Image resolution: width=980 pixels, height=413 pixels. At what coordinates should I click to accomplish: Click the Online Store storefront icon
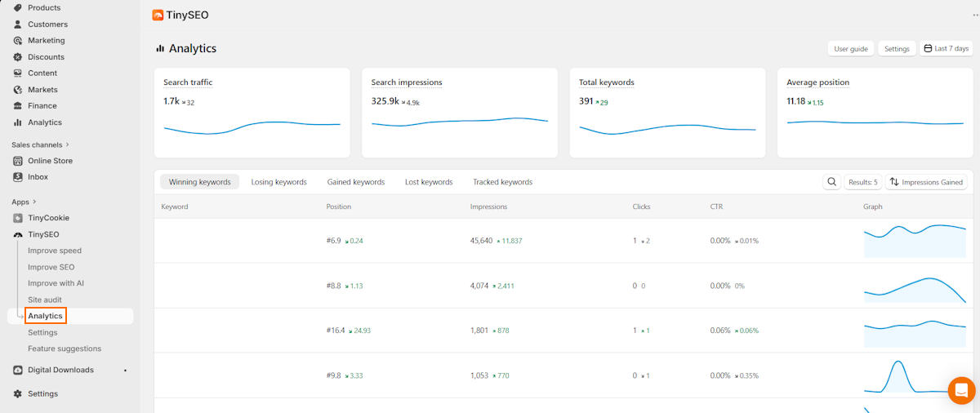tap(18, 161)
